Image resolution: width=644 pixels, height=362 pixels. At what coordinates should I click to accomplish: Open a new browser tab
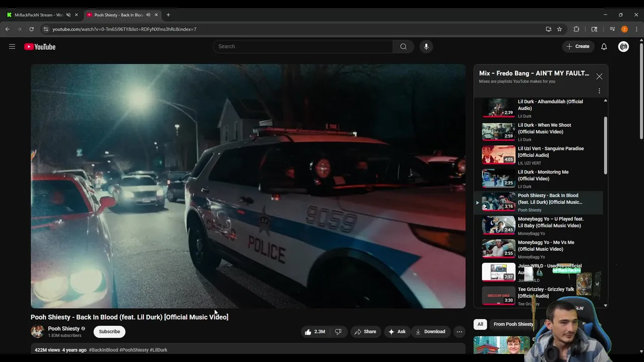[168, 15]
